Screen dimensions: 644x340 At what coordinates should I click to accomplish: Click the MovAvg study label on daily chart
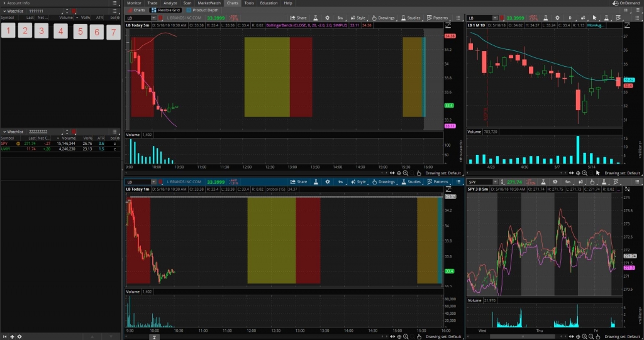tap(595, 25)
